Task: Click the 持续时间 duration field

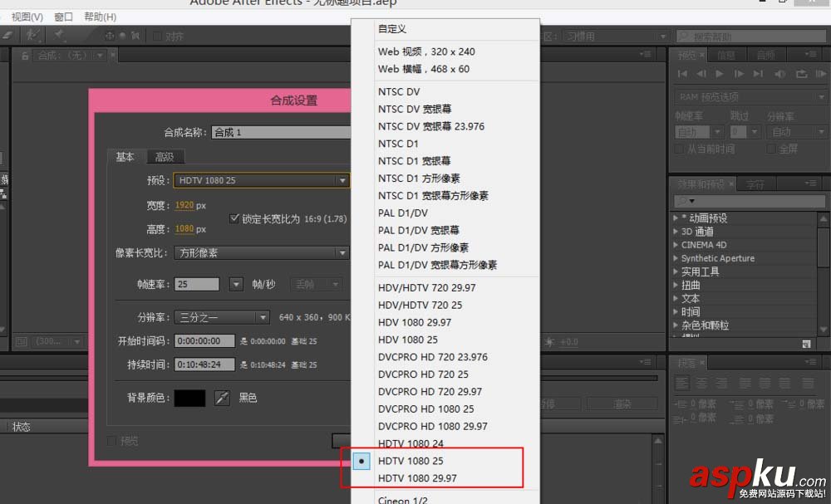Action: (x=204, y=365)
